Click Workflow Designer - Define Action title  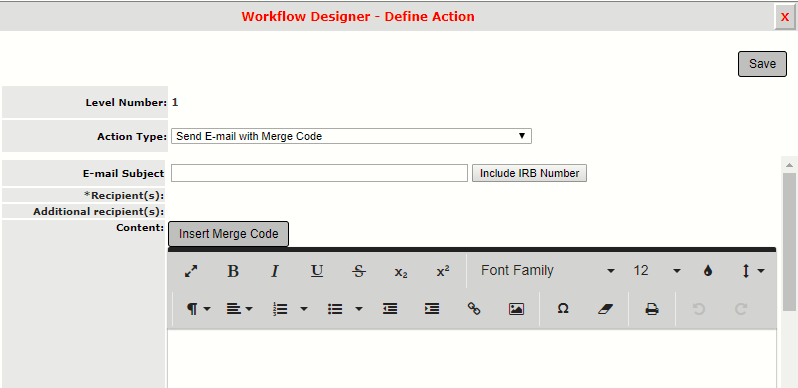(358, 16)
